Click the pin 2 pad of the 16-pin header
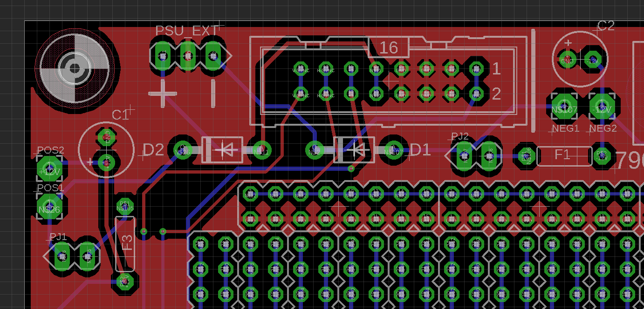The width and height of the screenshot is (644, 309). tap(476, 94)
